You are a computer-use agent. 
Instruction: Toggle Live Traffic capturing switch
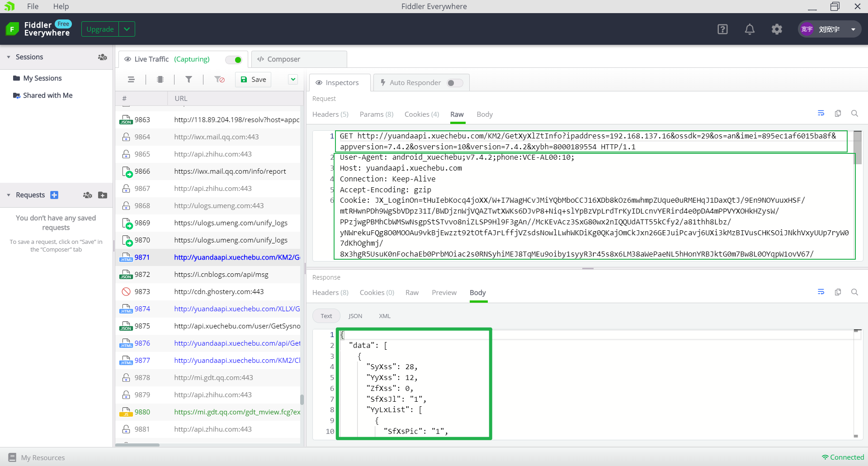tap(234, 60)
